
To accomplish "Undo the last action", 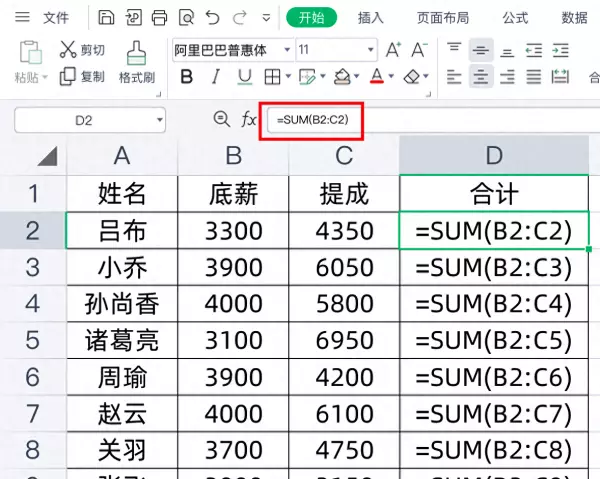I will pos(212,18).
